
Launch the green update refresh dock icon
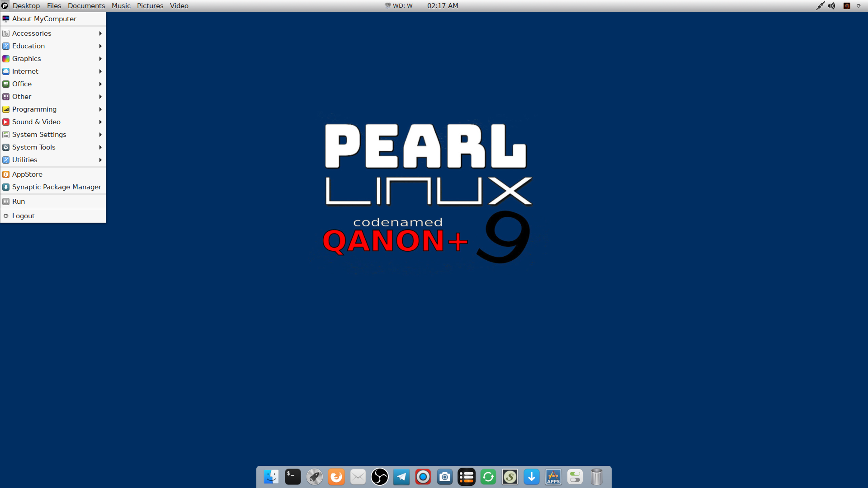[x=488, y=477]
